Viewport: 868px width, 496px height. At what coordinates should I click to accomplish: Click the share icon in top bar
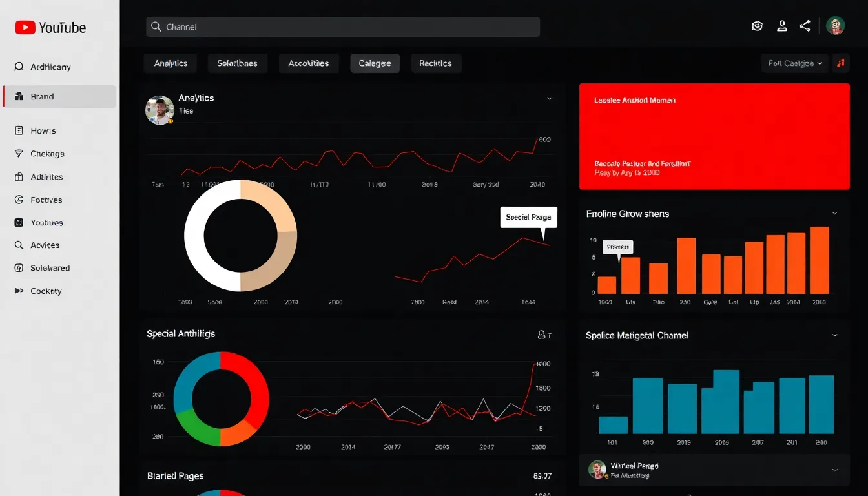click(805, 26)
